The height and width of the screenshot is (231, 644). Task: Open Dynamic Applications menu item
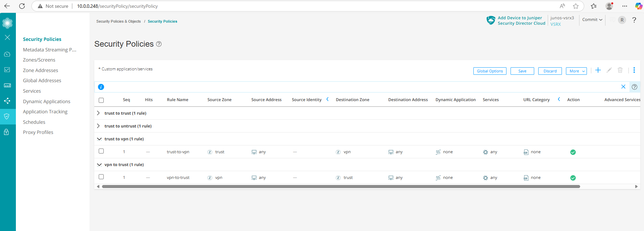click(47, 101)
